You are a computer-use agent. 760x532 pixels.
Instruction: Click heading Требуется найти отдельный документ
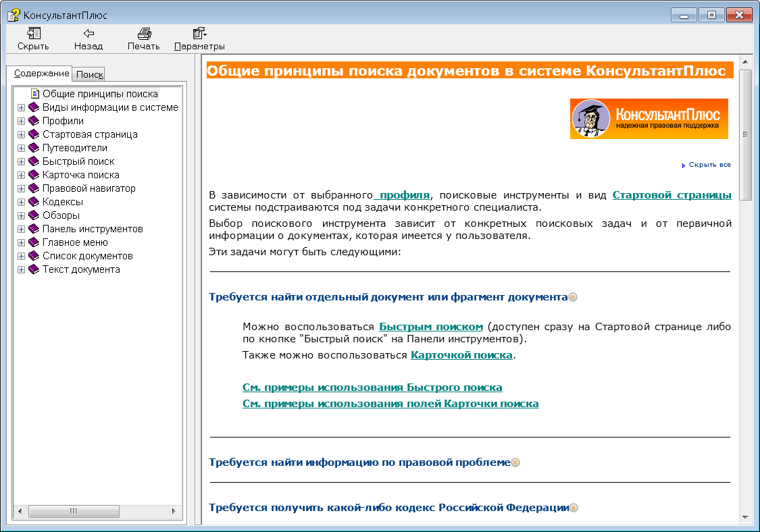[x=388, y=297]
